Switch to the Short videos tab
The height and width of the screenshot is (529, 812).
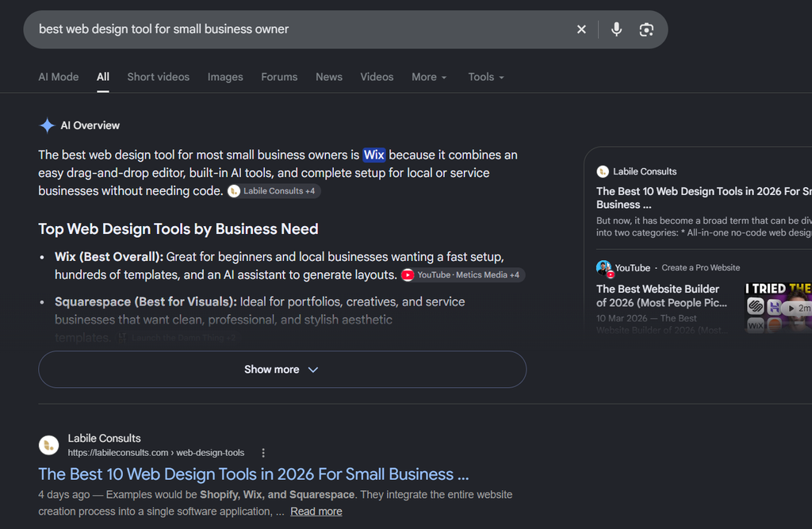point(159,77)
